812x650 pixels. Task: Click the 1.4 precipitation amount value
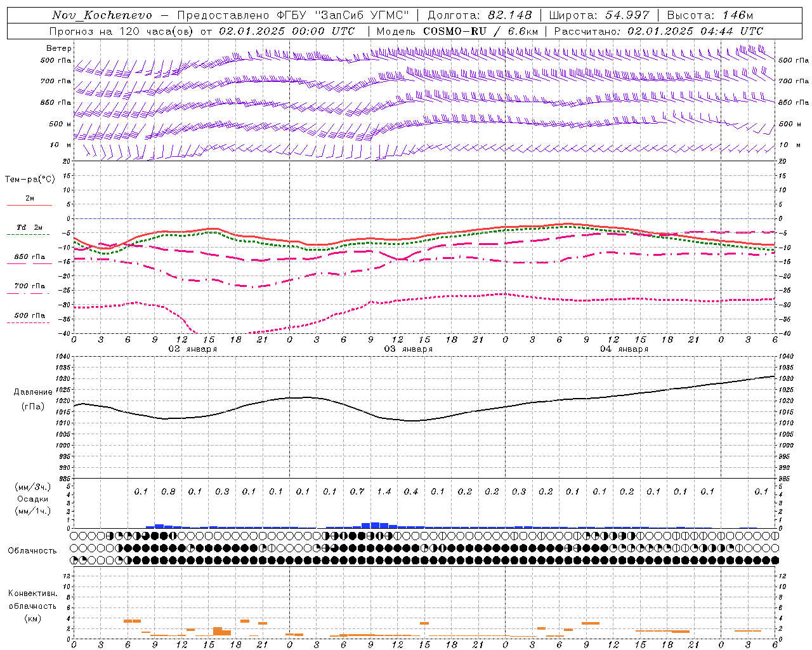pos(384,491)
